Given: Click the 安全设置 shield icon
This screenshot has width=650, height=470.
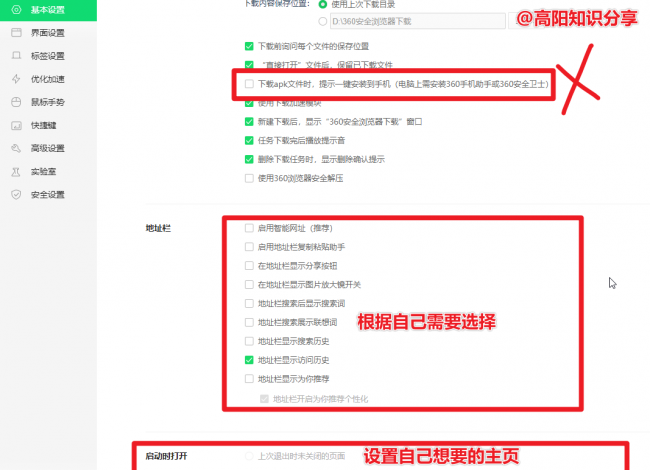Looking at the screenshot, I should point(16,194).
